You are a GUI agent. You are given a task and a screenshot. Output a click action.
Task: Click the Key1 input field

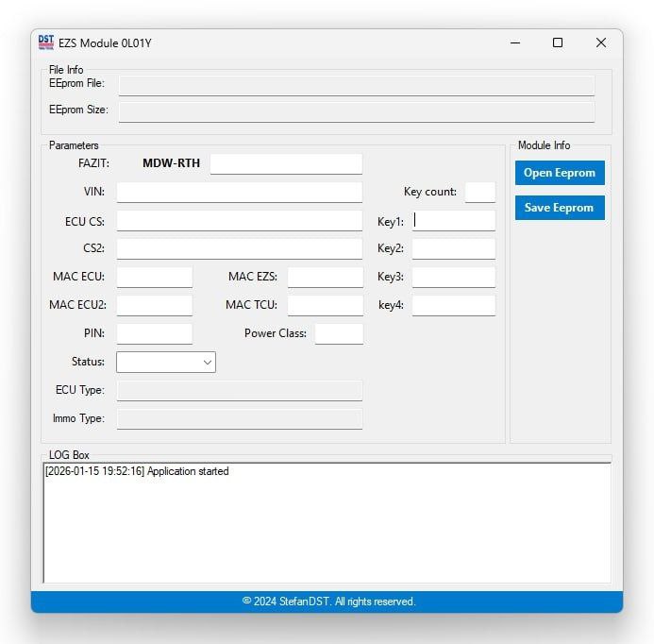click(454, 221)
